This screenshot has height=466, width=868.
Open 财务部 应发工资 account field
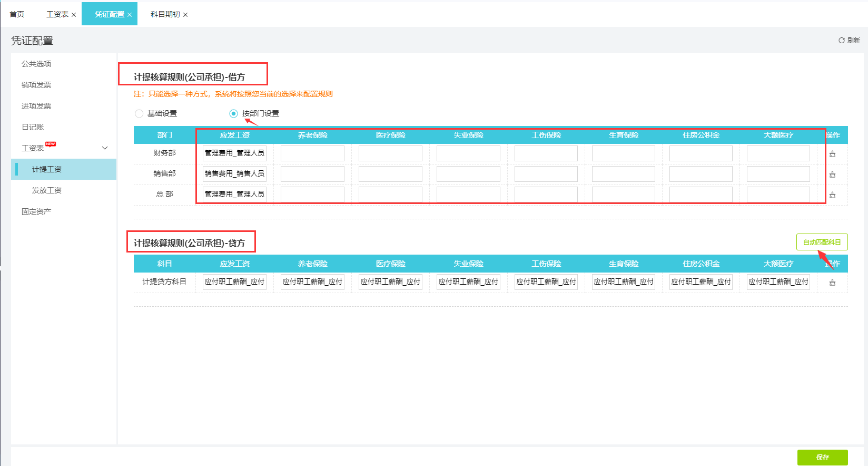coord(234,153)
